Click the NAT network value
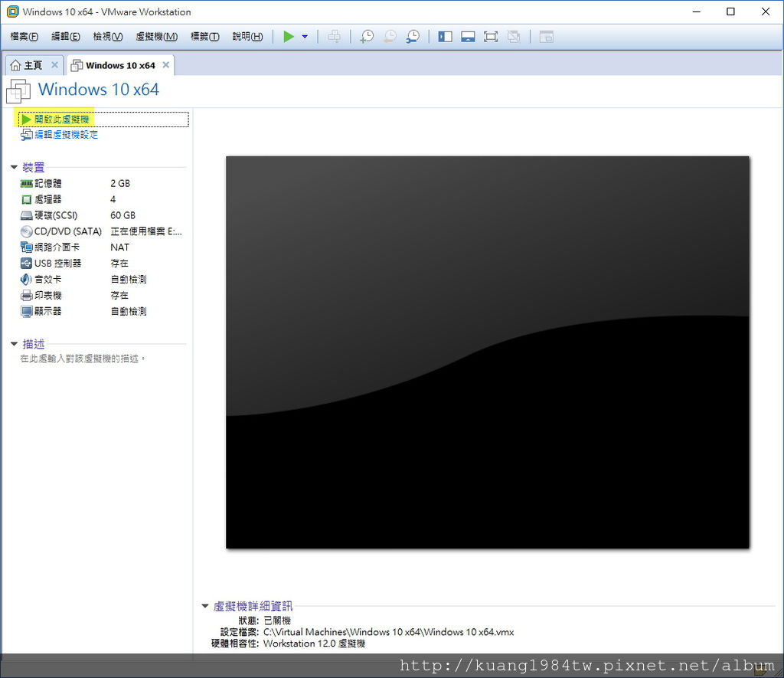 (x=119, y=247)
